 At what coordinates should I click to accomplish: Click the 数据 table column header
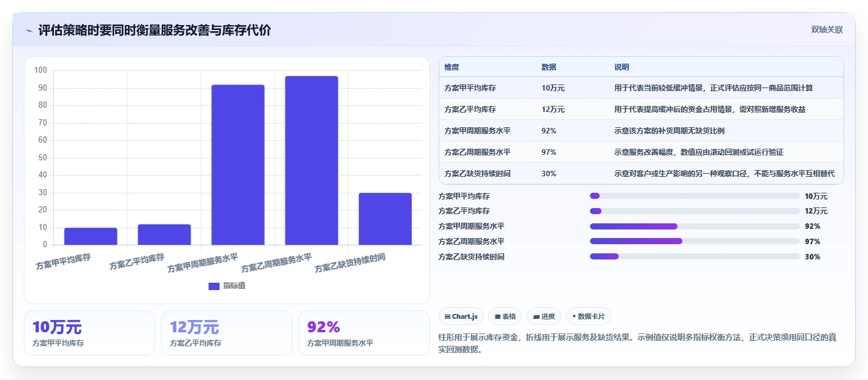click(549, 67)
